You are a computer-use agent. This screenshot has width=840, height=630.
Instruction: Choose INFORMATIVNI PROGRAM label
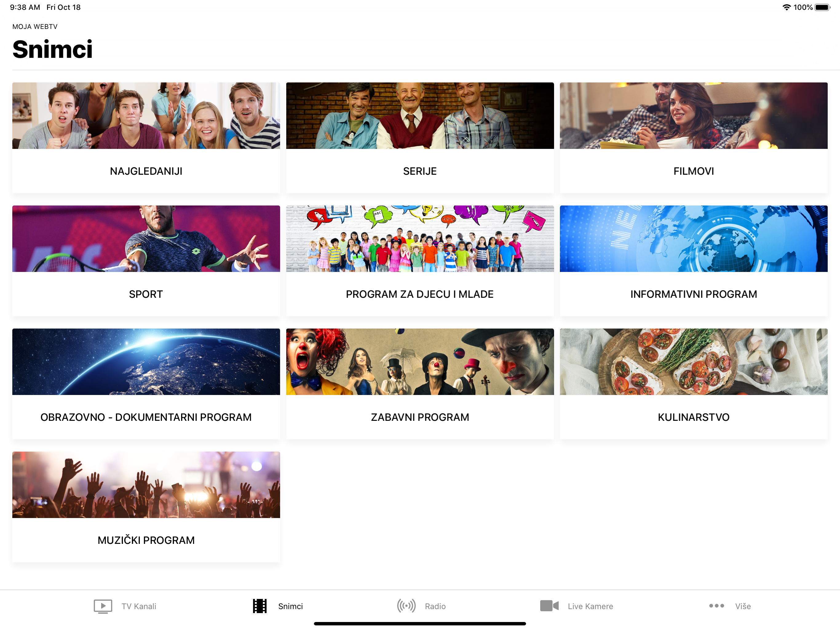tap(694, 294)
